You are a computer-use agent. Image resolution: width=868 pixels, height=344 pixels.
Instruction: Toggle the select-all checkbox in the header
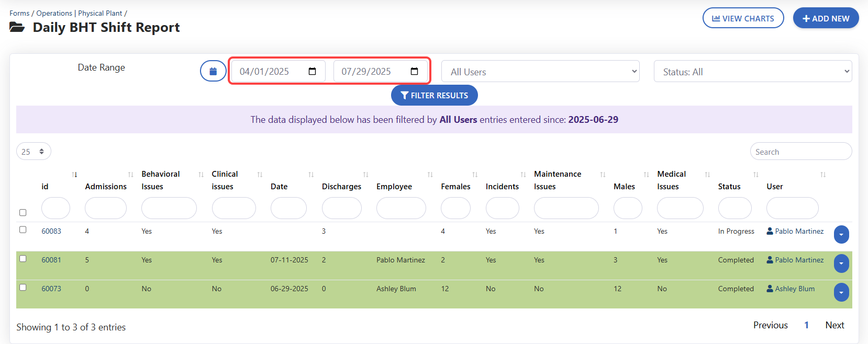tap(23, 213)
